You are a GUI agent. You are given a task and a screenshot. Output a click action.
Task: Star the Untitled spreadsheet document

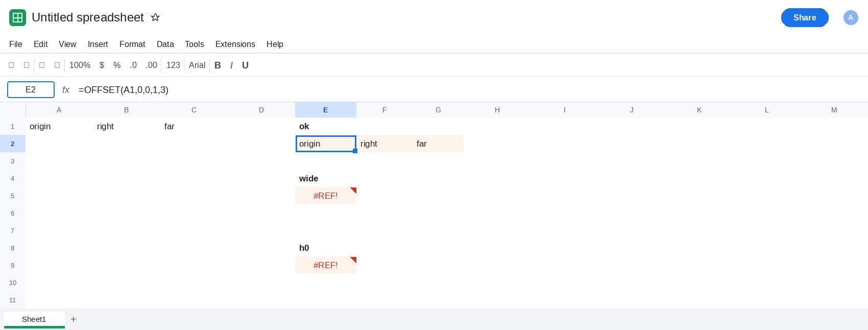click(155, 17)
